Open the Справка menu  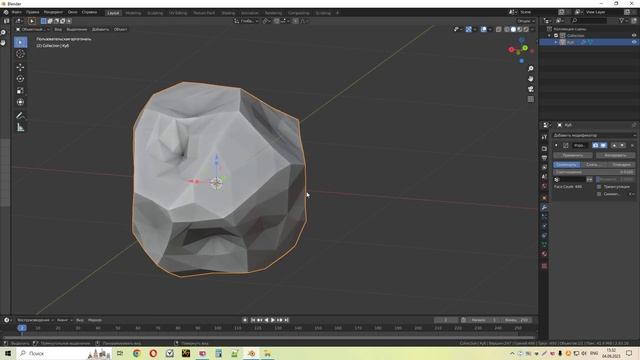click(89, 12)
